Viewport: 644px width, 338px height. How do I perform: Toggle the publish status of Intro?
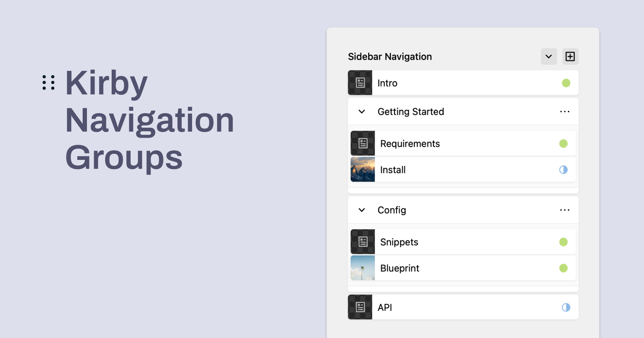point(565,83)
